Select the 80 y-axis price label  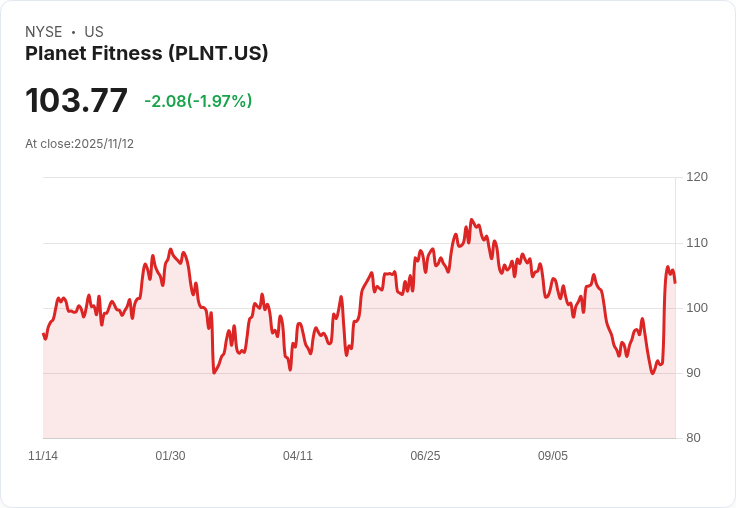(x=695, y=438)
